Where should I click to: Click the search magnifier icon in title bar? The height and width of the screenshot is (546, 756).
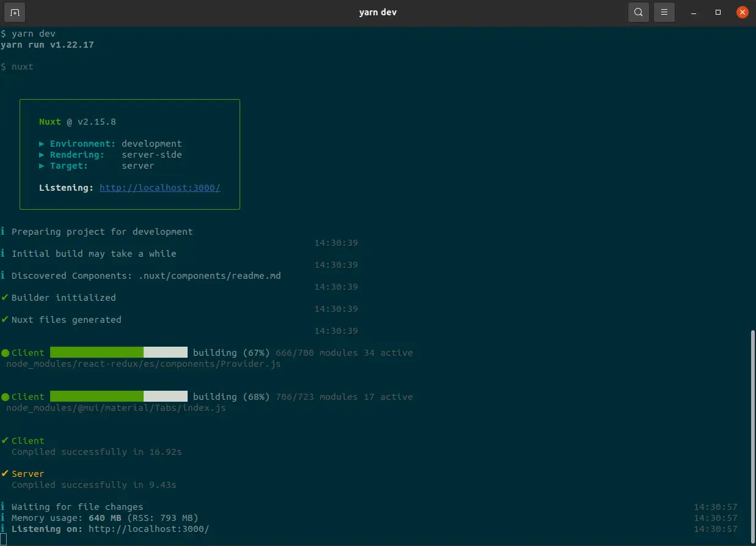coord(638,12)
